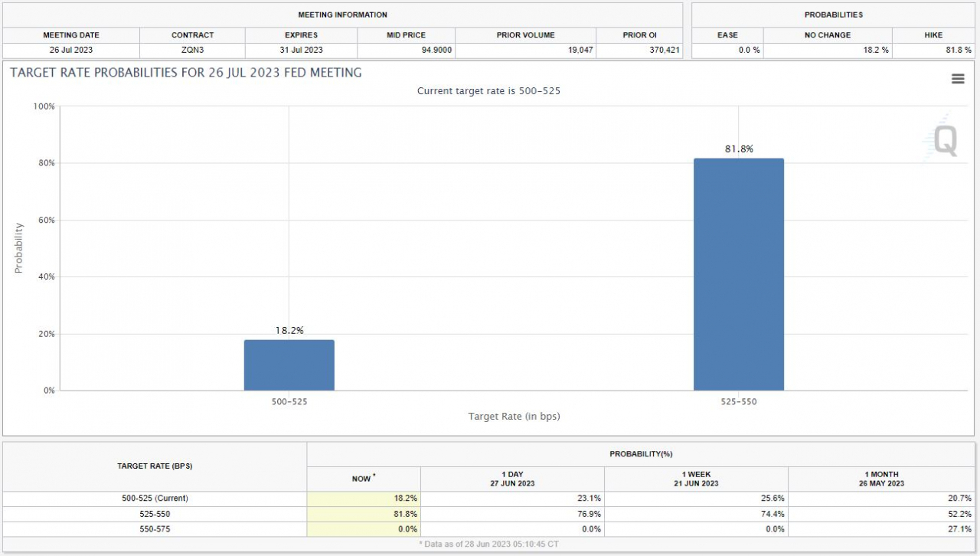Click the Q watermark logo on chart
980x556 pixels.
942,139
